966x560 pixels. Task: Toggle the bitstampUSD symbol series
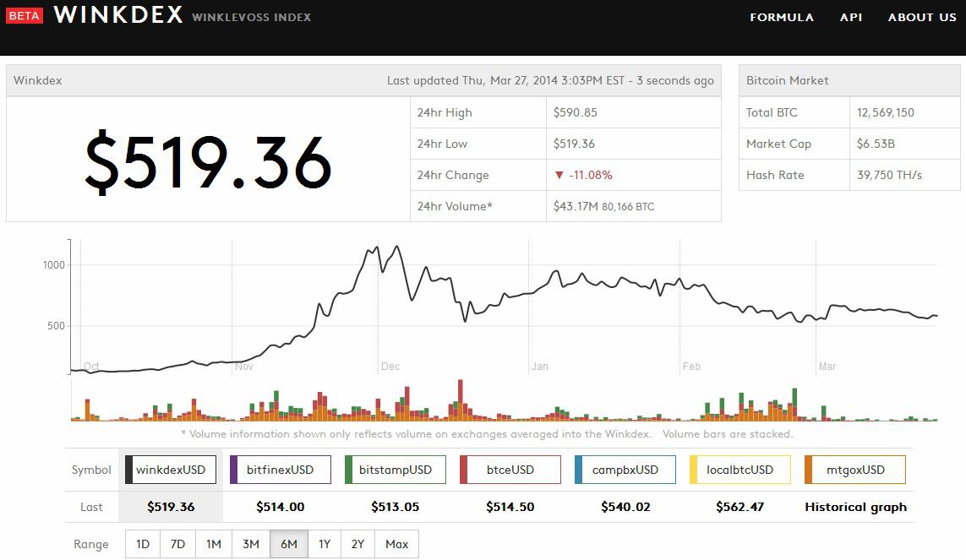click(x=395, y=470)
